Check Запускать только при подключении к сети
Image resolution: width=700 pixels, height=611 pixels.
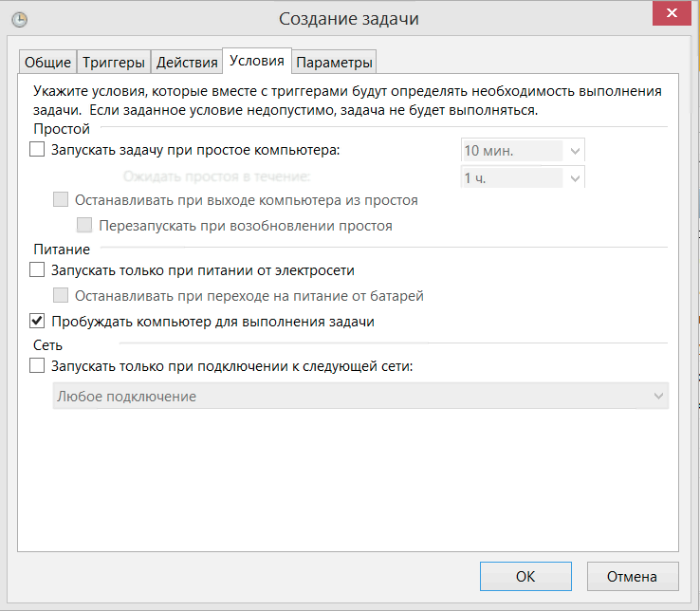click(x=38, y=365)
